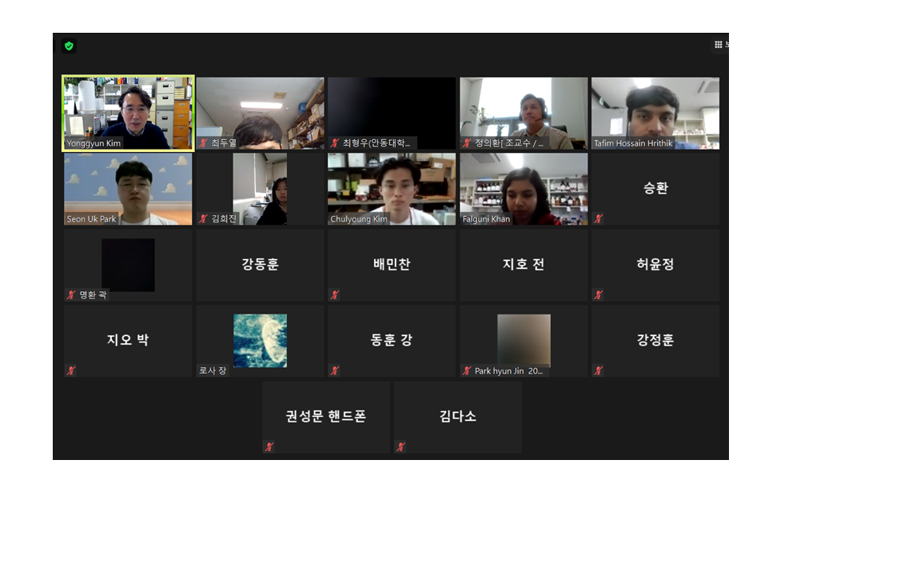The height and width of the screenshot is (576, 924).
Task: Open the gallery view grid menu
Action: click(719, 45)
